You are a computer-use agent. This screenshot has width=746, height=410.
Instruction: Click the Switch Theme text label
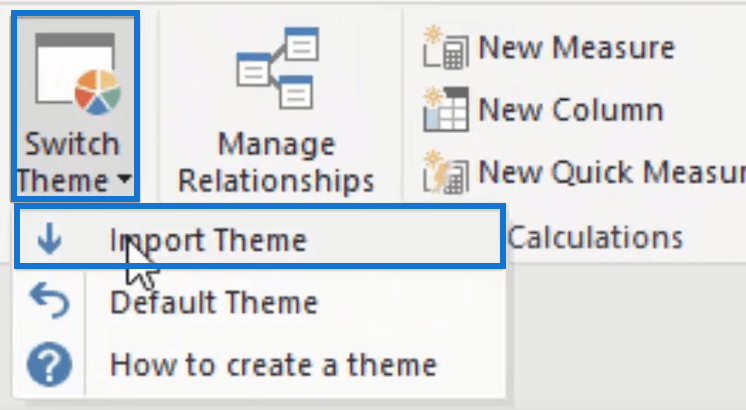[x=71, y=163]
